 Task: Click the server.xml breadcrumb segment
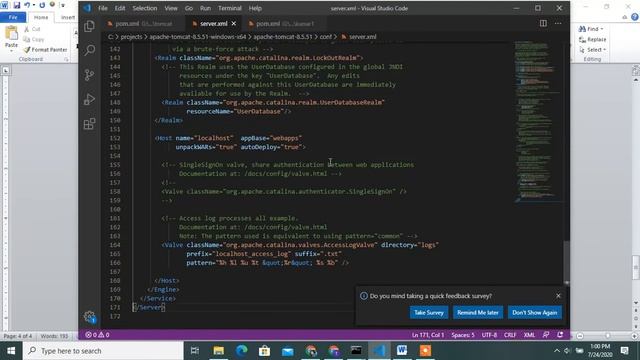click(x=359, y=37)
